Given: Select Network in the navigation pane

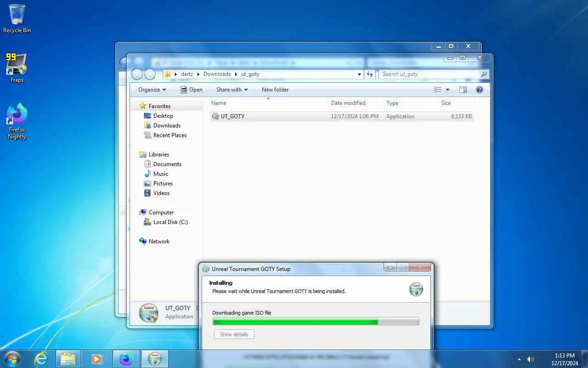Looking at the screenshot, I should pyautogui.click(x=159, y=241).
